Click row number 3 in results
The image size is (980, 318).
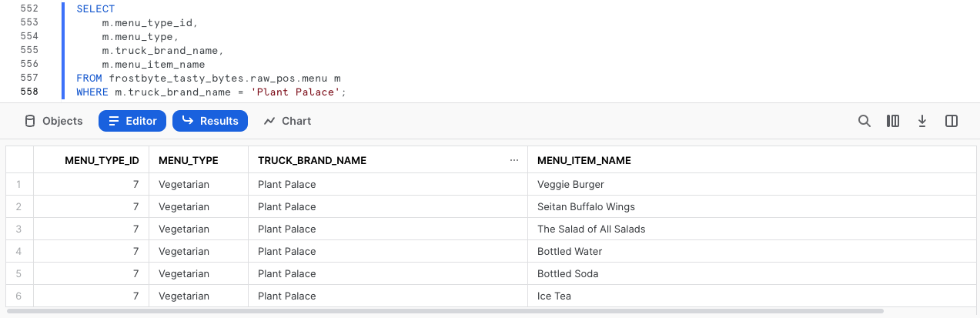pyautogui.click(x=18, y=229)
